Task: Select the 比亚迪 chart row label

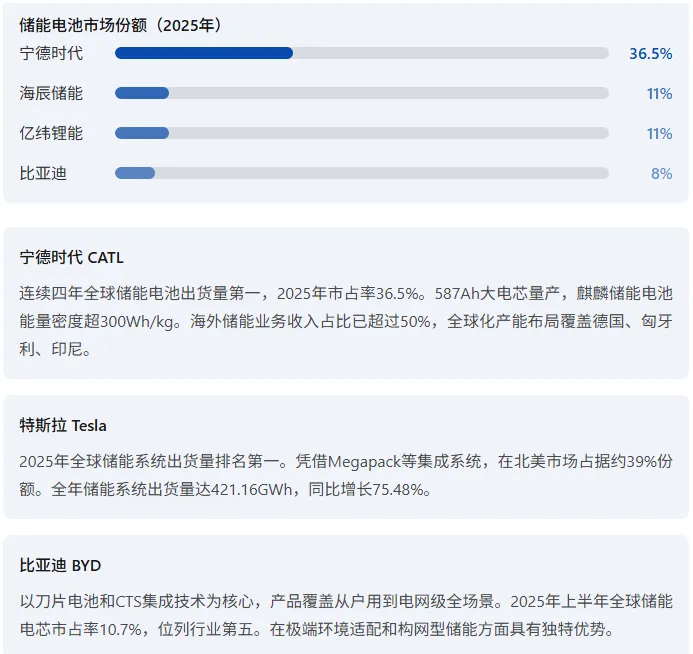Action: coord(43,173)
